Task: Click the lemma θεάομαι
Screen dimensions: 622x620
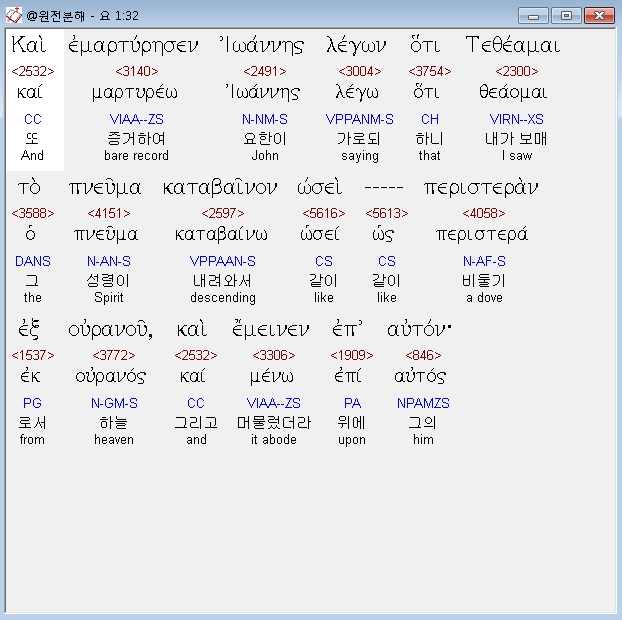Action: pos(513,92)
